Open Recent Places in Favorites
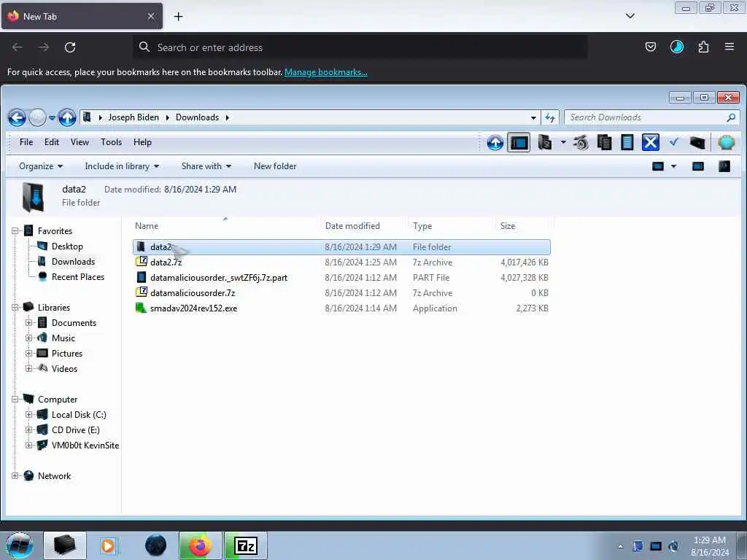Screen dimensions: 747x560 click(77, 276)
